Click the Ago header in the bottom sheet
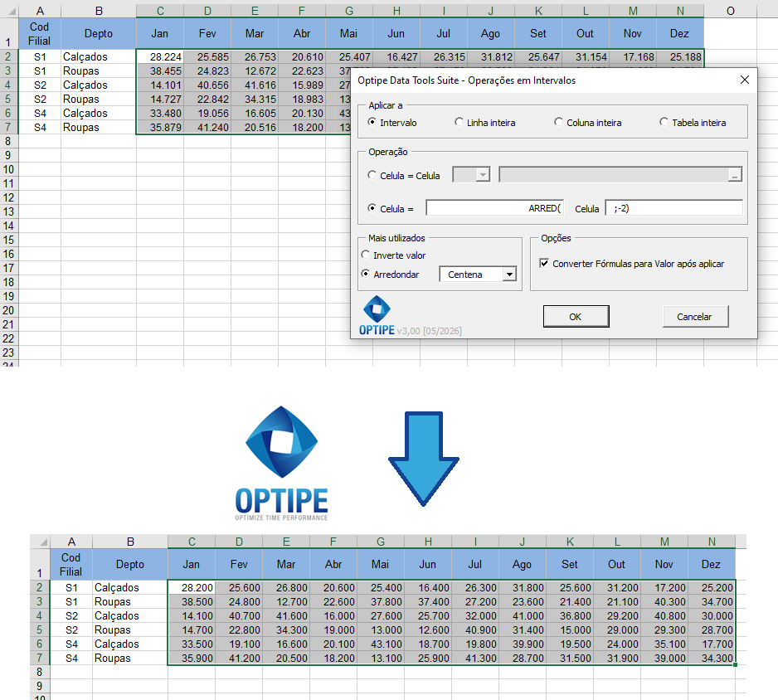Screen dimensions: 778x700 pos(523,564)
